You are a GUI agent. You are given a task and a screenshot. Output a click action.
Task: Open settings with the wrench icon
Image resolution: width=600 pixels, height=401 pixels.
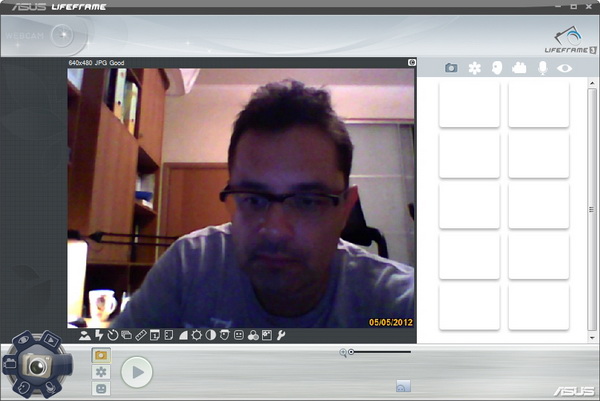coord(281,335)
